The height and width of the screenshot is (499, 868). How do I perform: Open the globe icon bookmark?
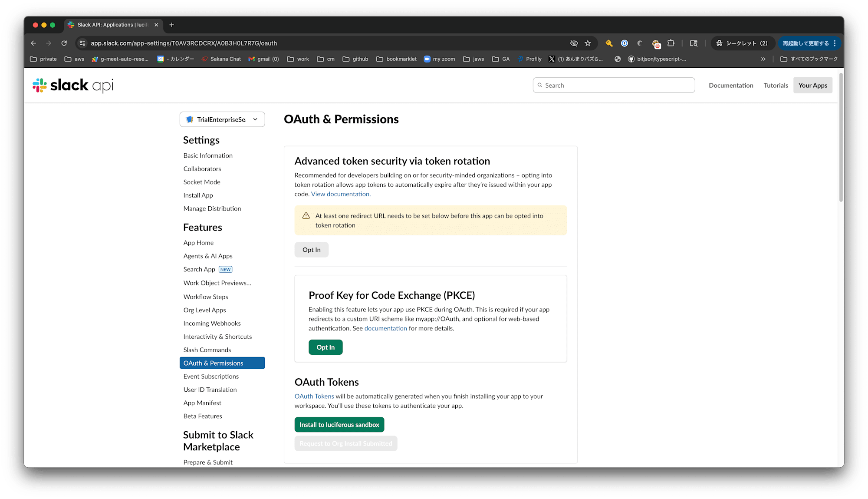click(618, 59)
